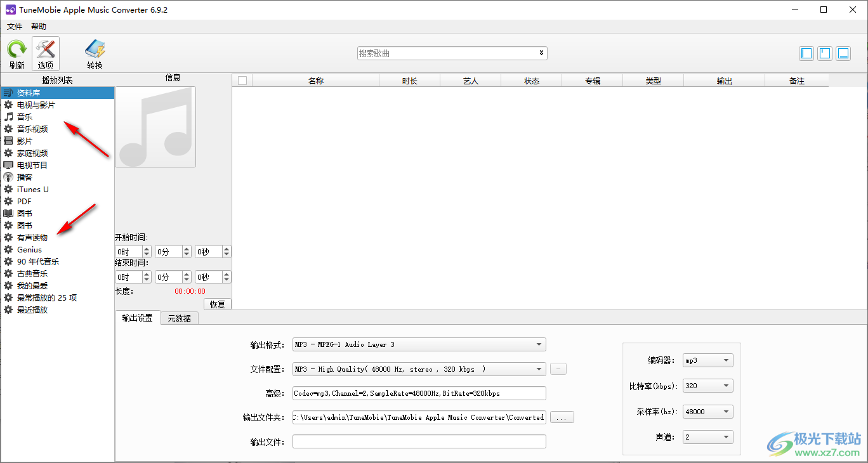Open 电视与影片 playlist
The width and height of the screenshot is (868, 463).
tap(58, 105)
